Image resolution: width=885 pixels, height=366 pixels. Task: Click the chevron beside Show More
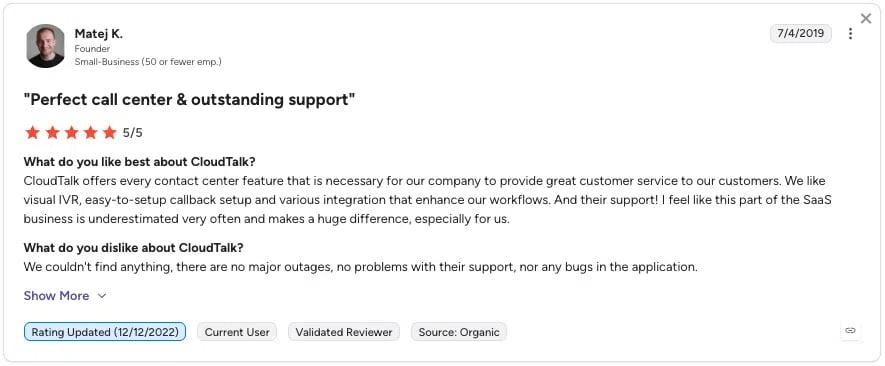point(102,296)
